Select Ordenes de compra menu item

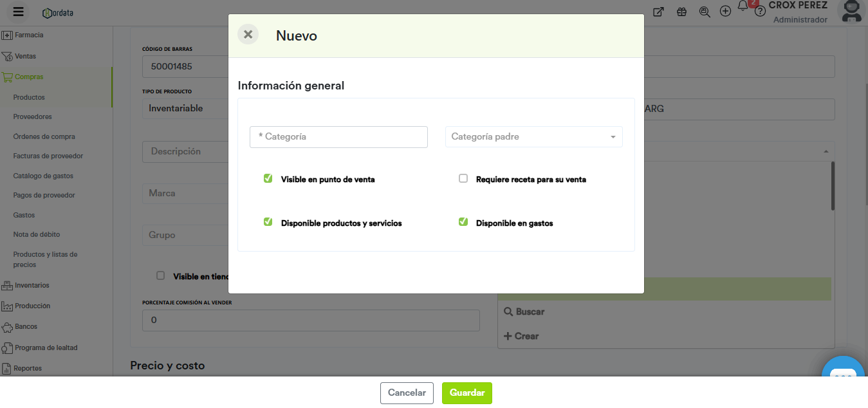(x=44, y=136)
